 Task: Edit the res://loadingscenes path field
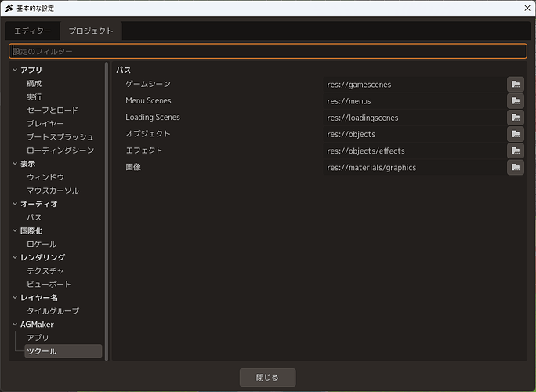click(415, 118)
